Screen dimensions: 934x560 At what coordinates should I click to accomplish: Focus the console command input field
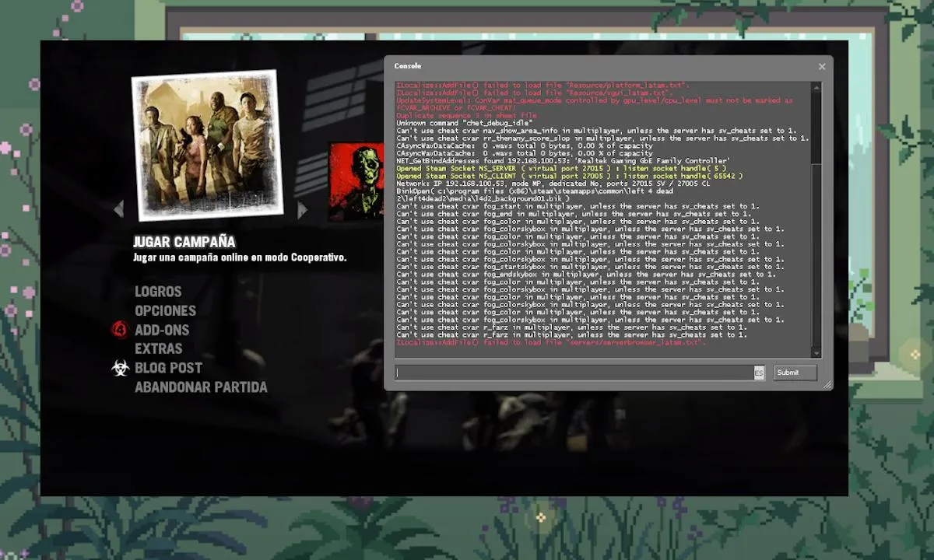(x=579, y=373)
